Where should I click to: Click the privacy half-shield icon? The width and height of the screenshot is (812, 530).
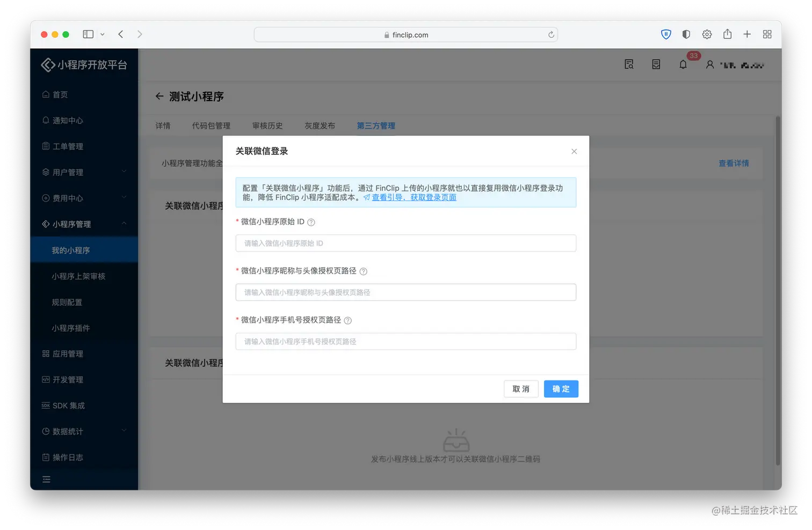pyautogui.click(x=686, y=34)
